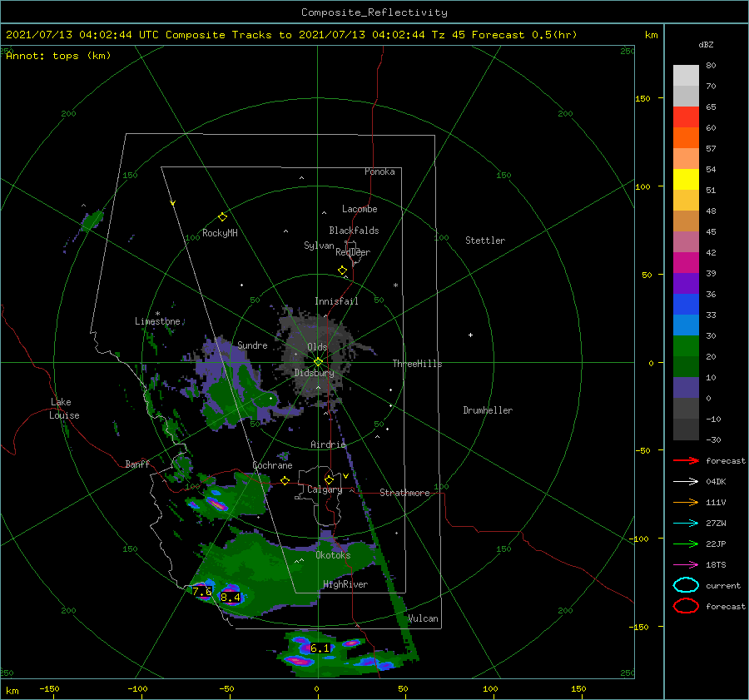Click the Blackfalds city label
Screen dimensions: 749x700
tap(354, 231)
